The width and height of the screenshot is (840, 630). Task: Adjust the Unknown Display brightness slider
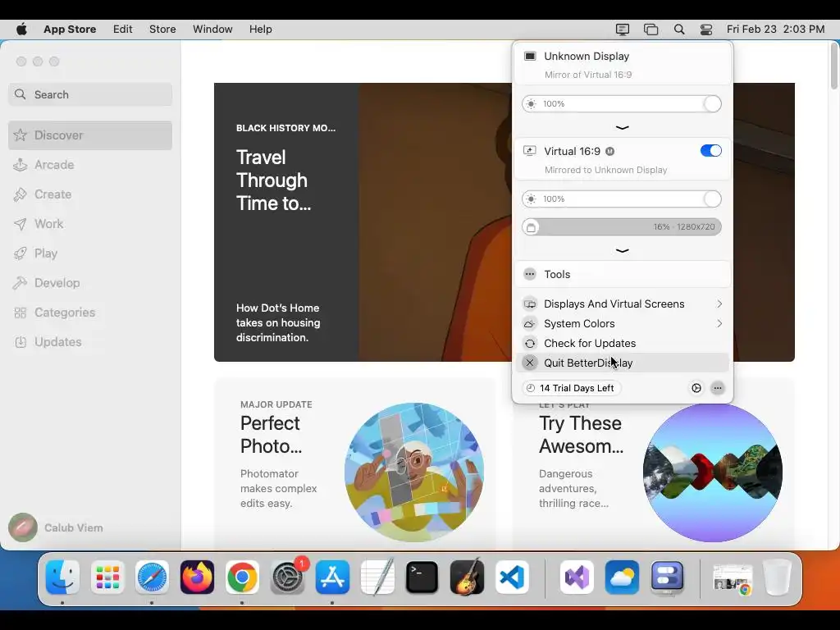622,104
